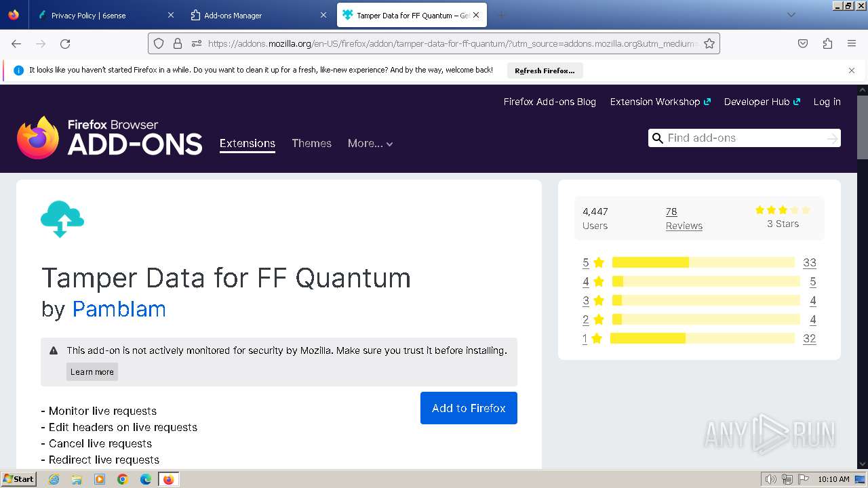Click Learn more about unmonitored add-ons
Screen dimensions: 868x488
92,371
